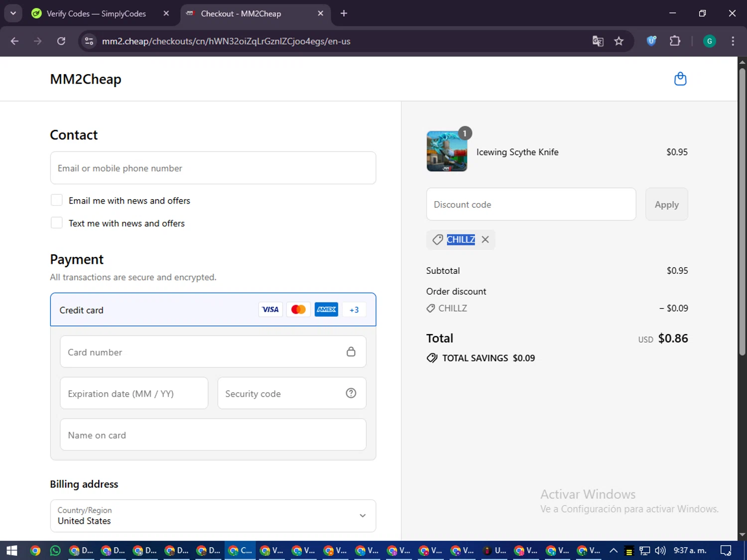
Task: Enable Email me with news and offers
Action: tap(57, 200)
